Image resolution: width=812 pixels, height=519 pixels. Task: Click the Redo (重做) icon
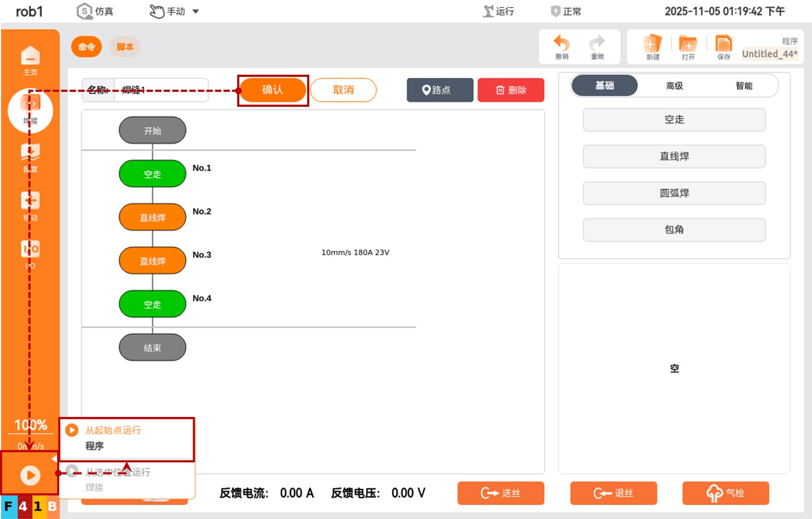[597, 47]
